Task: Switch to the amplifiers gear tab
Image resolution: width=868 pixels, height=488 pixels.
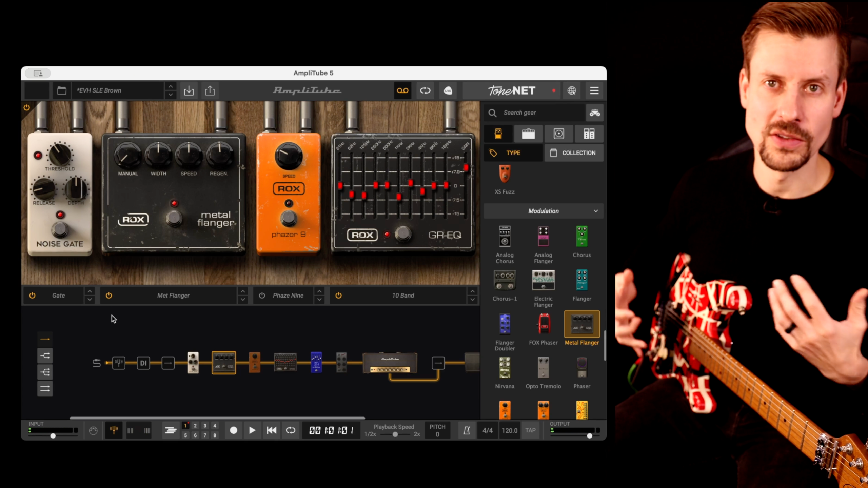Action: 528,134
